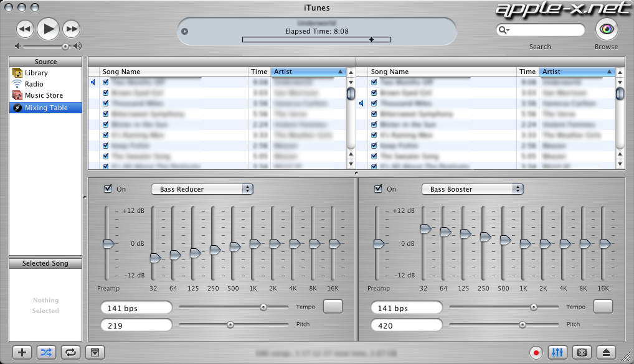Click the round arrow button in the display
The width and height of the screenshot is (634, 364).
click(185, 31)
